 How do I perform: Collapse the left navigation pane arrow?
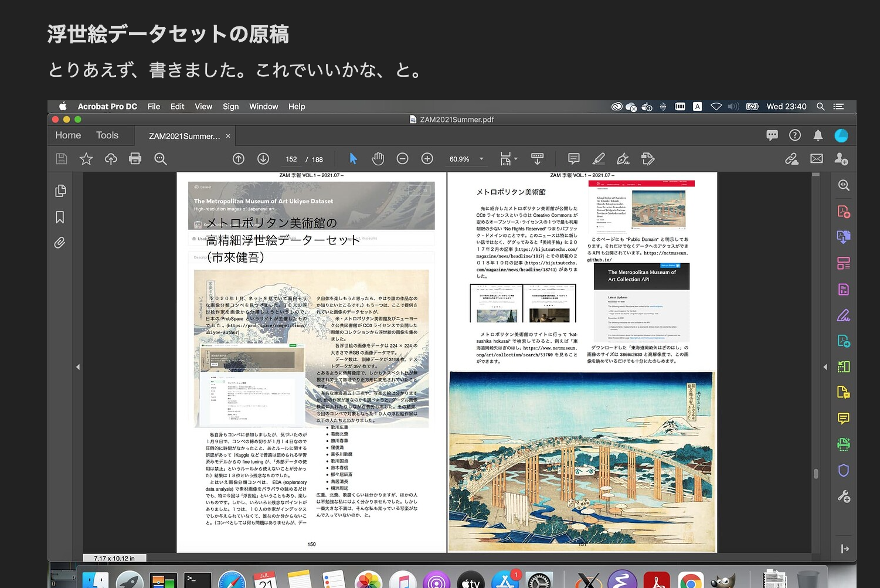pyautogui.click(x=78, y=367)
